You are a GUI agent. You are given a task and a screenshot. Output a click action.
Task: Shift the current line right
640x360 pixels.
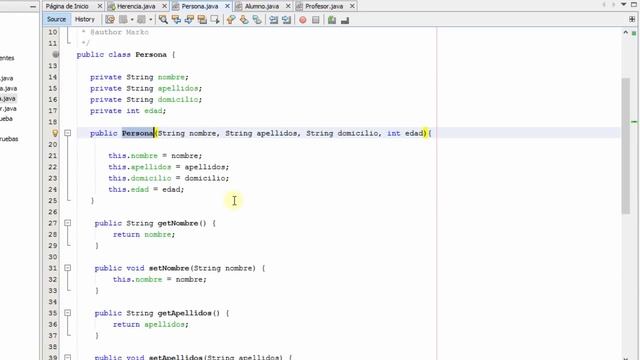coord(287,20)
